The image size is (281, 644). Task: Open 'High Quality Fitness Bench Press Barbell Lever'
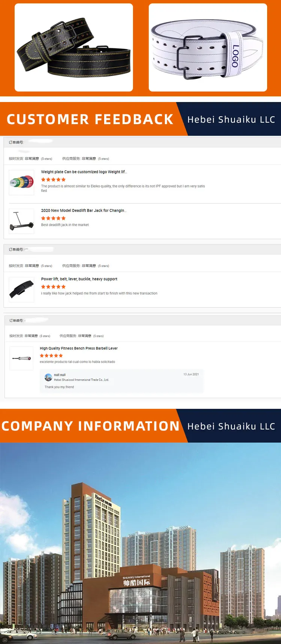[79, 348]
